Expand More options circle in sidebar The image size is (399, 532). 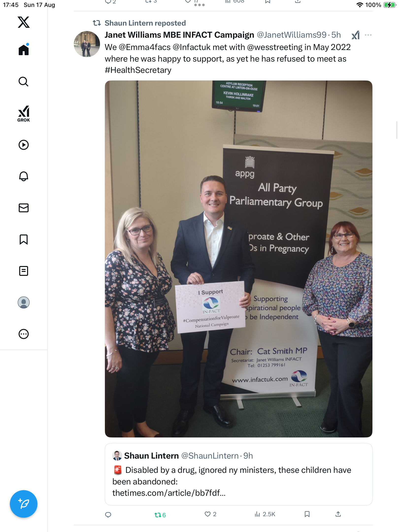click(x=24, y=334)
